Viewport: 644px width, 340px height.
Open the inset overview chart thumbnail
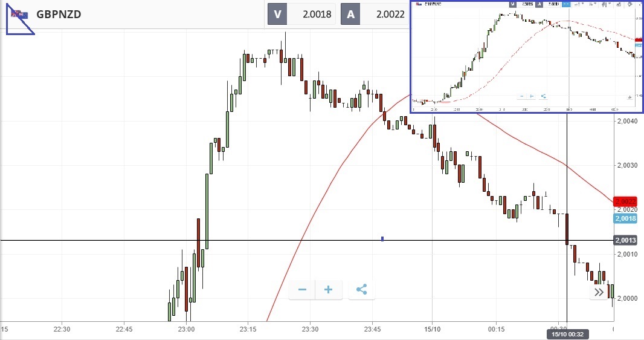tap(527, 56)
